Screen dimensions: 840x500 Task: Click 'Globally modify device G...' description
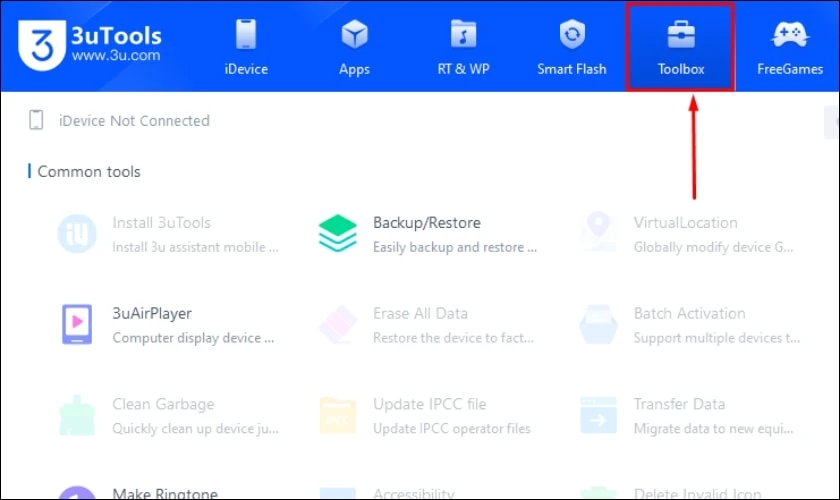point(713,247)
